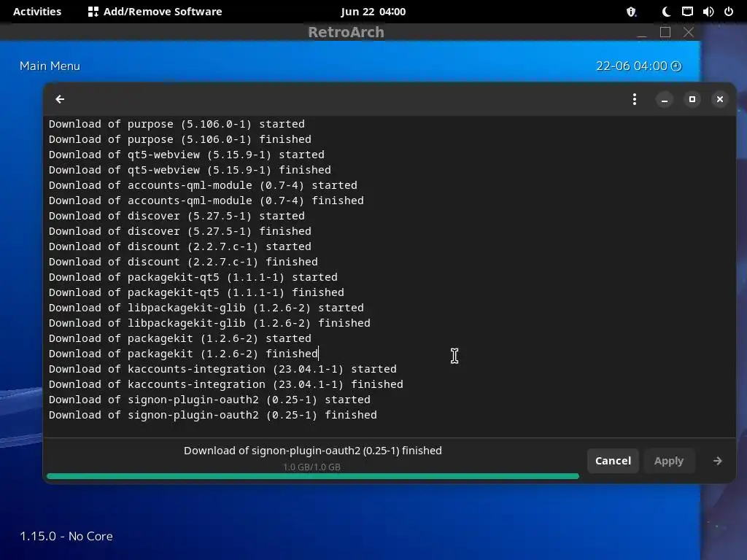Click the line packagekit (1.2.6-2) started

click(x=180, y=338)
